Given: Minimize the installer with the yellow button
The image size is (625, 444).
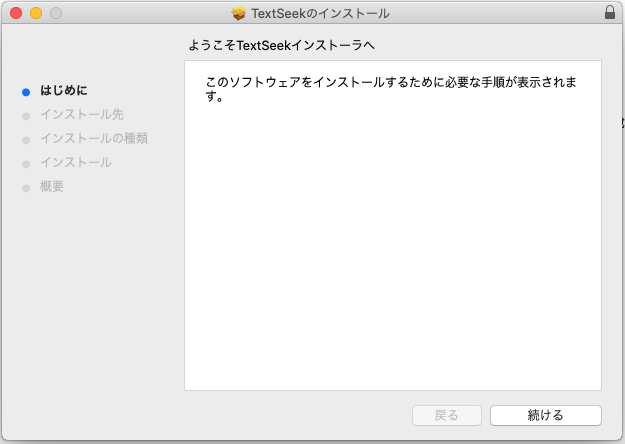Looking at the screenshot, I should pos(35,13).
